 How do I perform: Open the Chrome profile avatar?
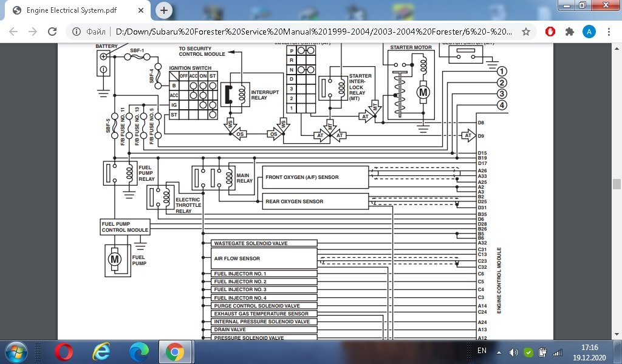tap(589, 32)
